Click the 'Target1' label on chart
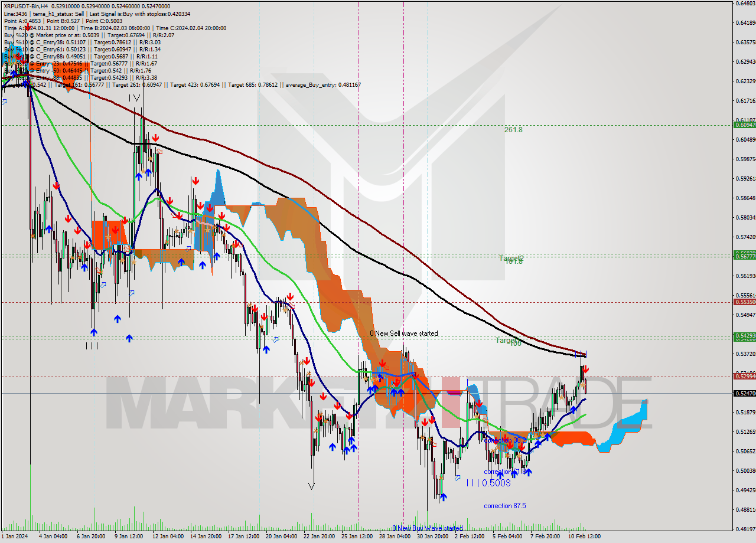This screenshot has height=543, width=756. point(507,340)
